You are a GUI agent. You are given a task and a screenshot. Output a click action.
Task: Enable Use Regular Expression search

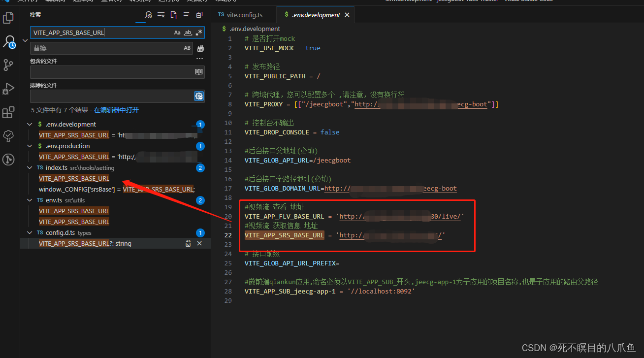click(198, 33)
